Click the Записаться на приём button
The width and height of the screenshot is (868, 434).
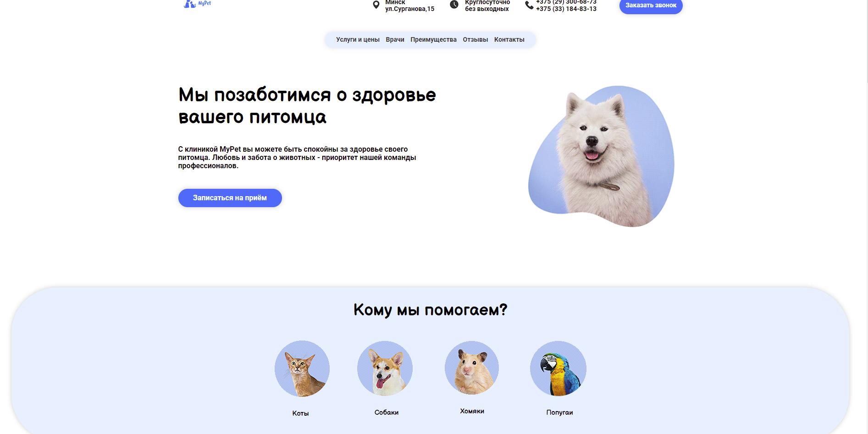(230, 198)
